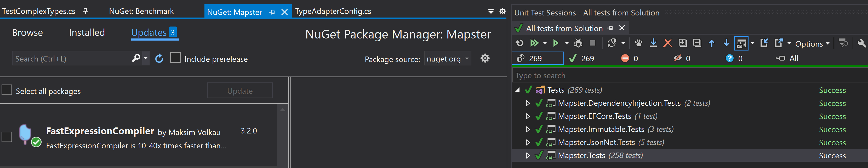Expand the Mapster.Tests node

(x=528, y=155)
